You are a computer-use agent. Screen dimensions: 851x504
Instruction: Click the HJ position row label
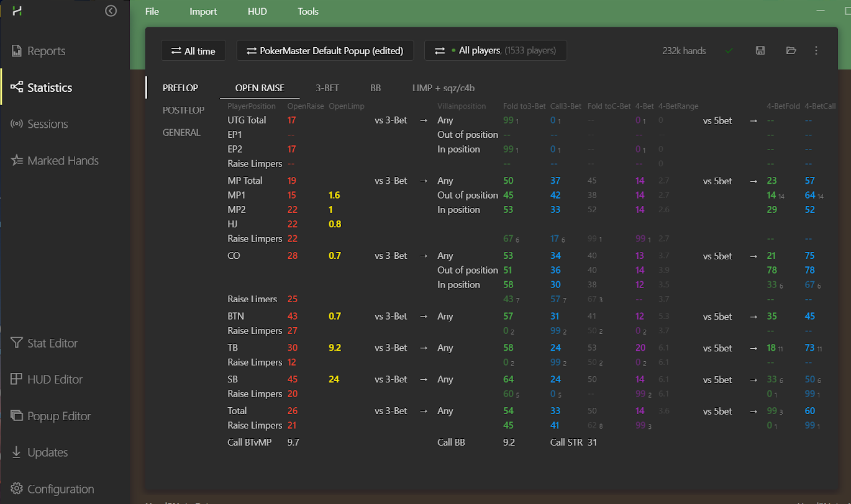(233, 225)
